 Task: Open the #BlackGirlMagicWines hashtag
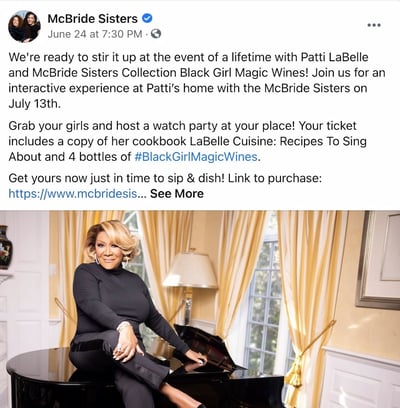tap(196, 157)
